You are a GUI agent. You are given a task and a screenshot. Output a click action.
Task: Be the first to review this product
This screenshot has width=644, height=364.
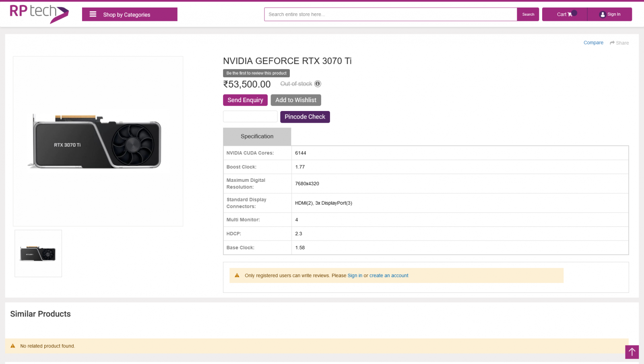256,73
